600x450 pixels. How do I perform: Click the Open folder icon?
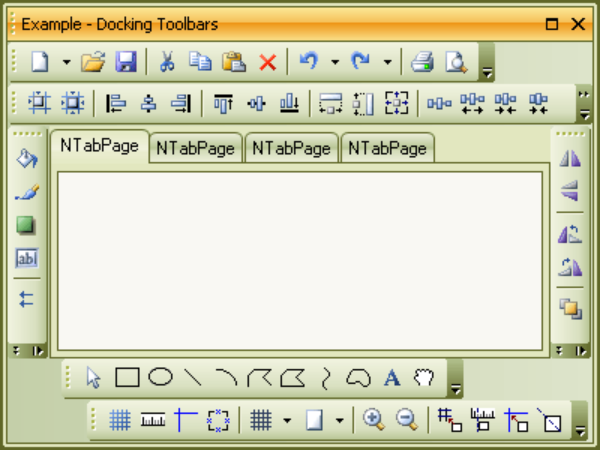(x=93, y=62)
